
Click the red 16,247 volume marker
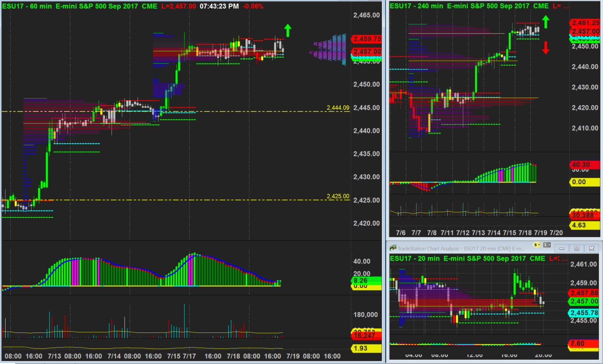tap(366, 335)
